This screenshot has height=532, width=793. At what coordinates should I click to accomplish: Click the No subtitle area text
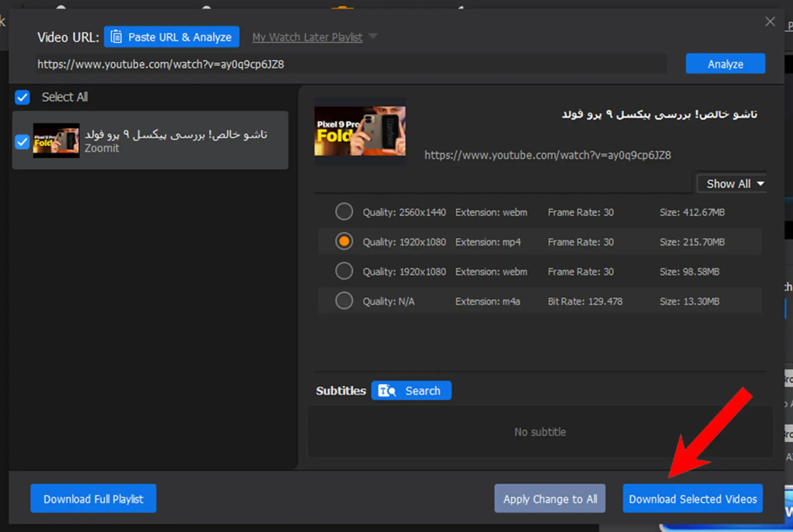(540, 432)
